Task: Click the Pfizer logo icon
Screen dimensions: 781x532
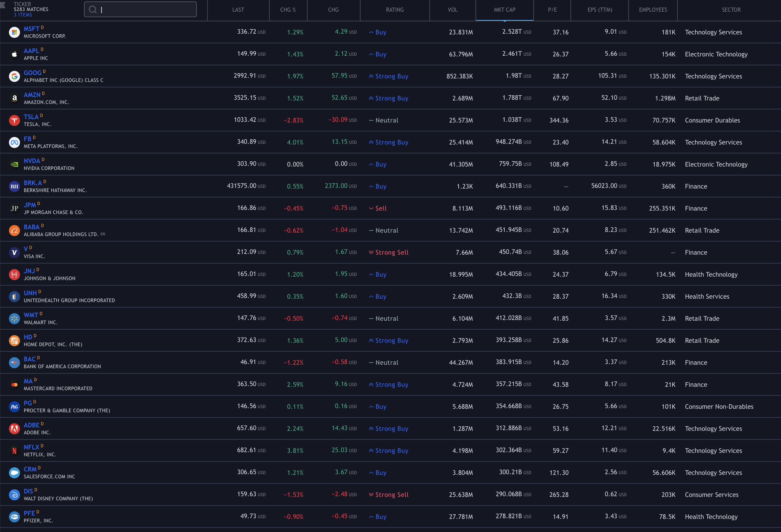Action: coord(14,517)
